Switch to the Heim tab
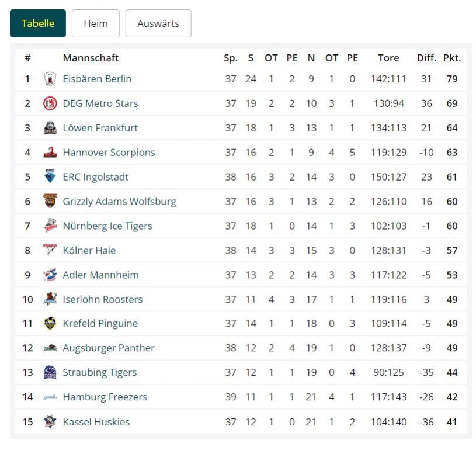Viewport: 476px width, 464px height. point(96,23)
